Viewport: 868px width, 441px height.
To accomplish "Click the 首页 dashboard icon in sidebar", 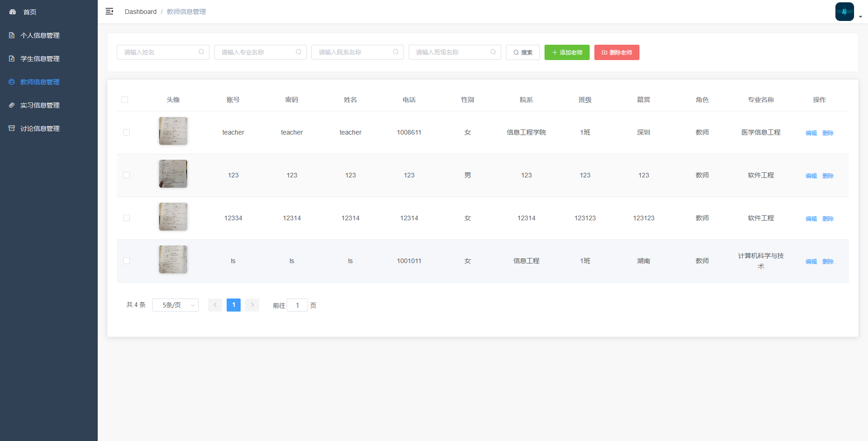I will pos(13,12).
